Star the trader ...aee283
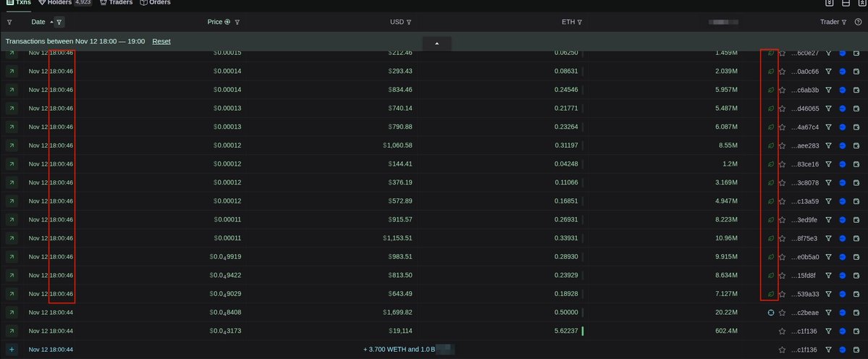 [782, 145]
